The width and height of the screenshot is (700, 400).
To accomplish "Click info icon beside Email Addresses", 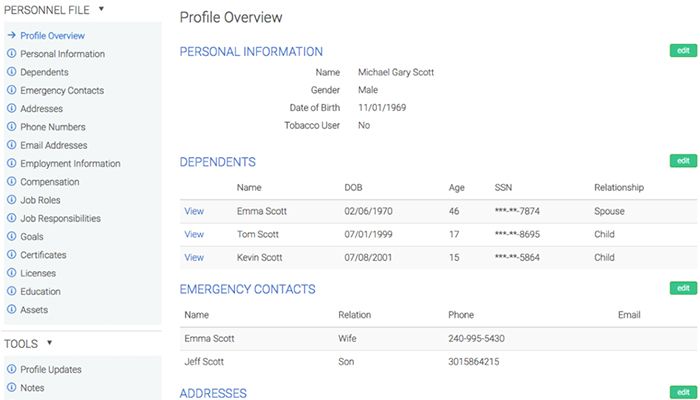I will [12, 145].
